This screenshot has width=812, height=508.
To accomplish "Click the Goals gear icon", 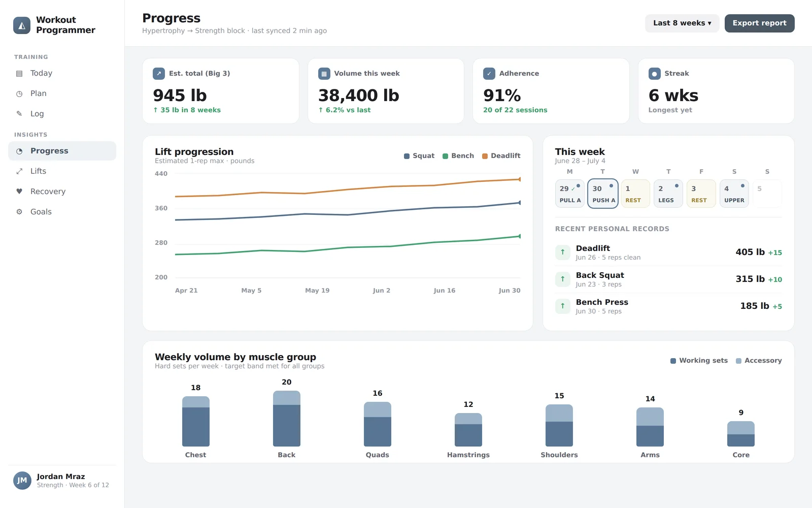I will (19, 212).
